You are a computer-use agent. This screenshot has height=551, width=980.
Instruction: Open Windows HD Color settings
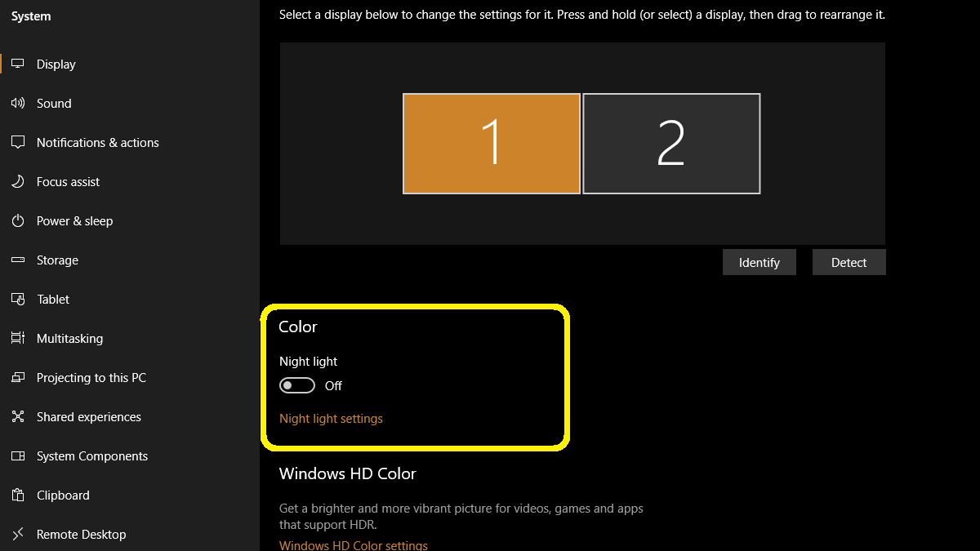354,544
